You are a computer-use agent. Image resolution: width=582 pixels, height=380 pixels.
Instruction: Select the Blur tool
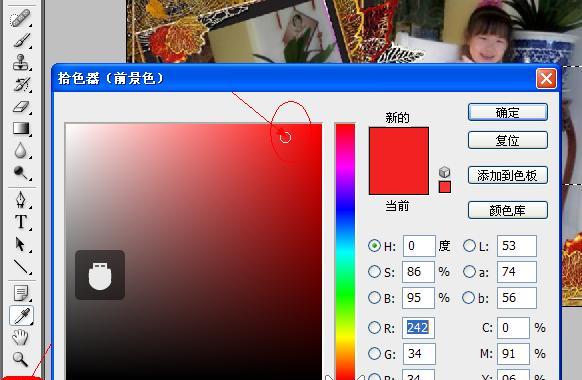pos(20,150)
